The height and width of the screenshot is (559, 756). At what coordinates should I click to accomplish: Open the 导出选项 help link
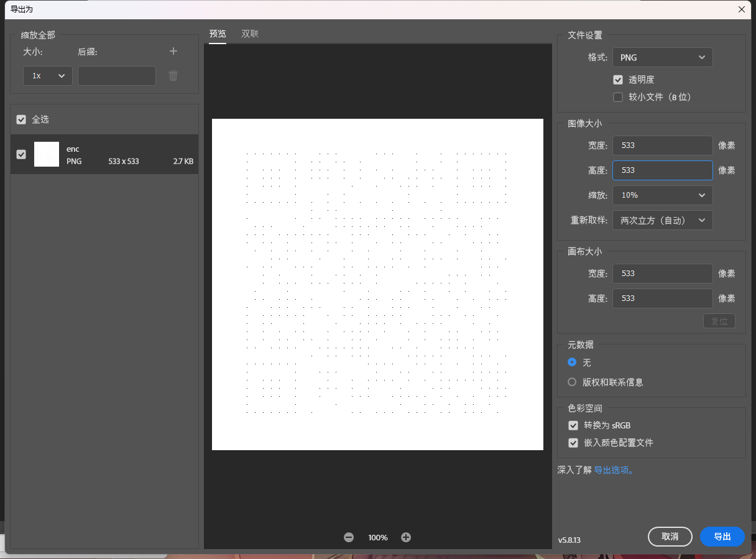point(614,470)
